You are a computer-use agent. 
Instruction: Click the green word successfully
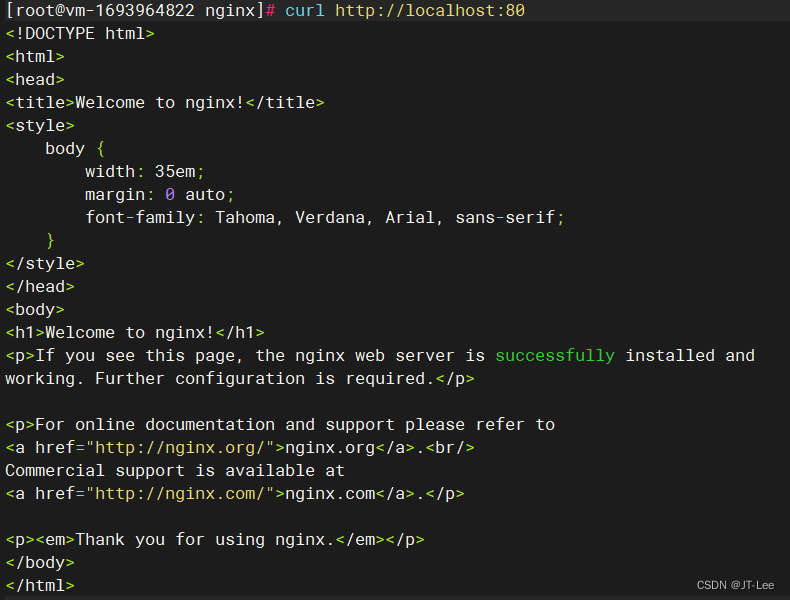(555, 356)
